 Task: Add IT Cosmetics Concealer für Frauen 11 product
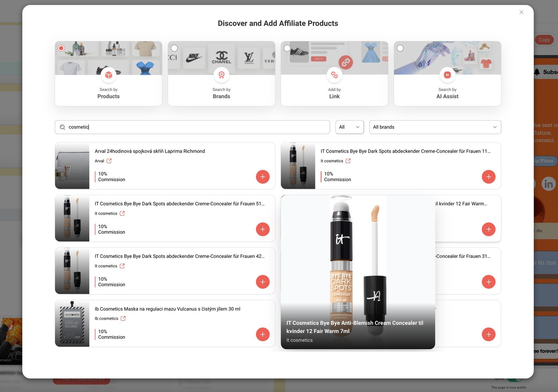pos(489,177)
